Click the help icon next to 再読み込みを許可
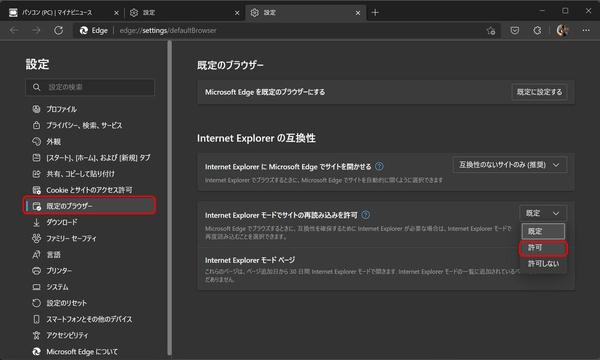The image size is (600, 360). (x=365, y=215)
